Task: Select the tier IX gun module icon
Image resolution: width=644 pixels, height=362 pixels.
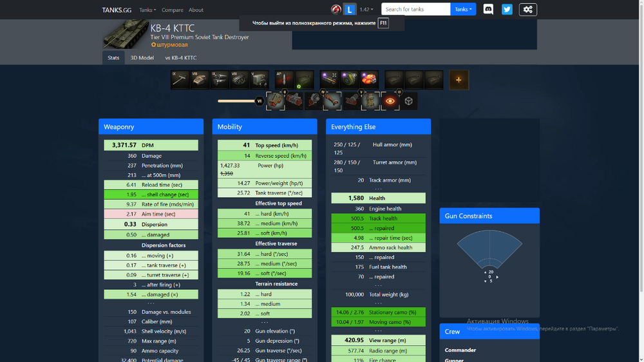Action: tap(180, 80)
